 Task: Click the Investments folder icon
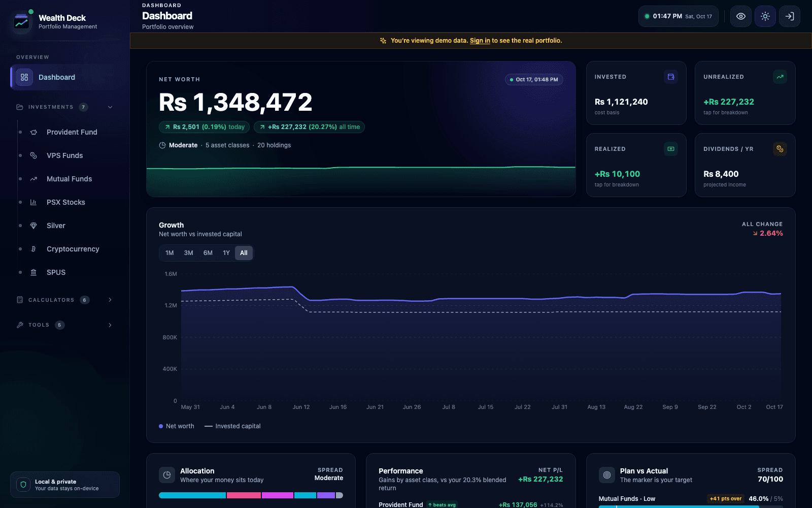click(x=20, y=107)
